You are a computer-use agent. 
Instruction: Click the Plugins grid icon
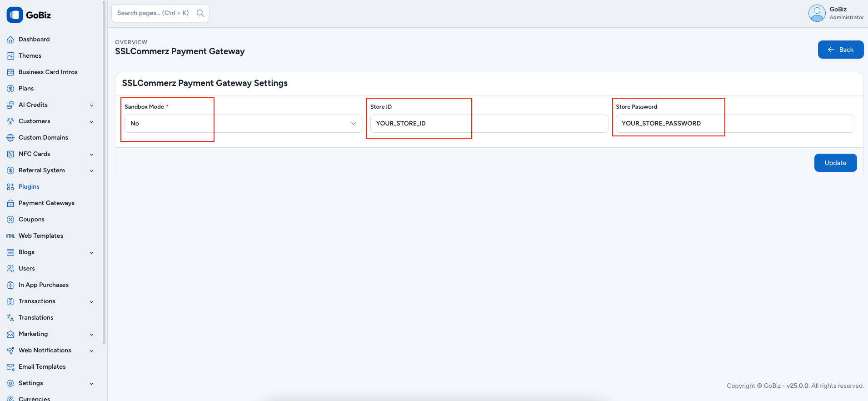pyautogui.click(x=10, y=187)
